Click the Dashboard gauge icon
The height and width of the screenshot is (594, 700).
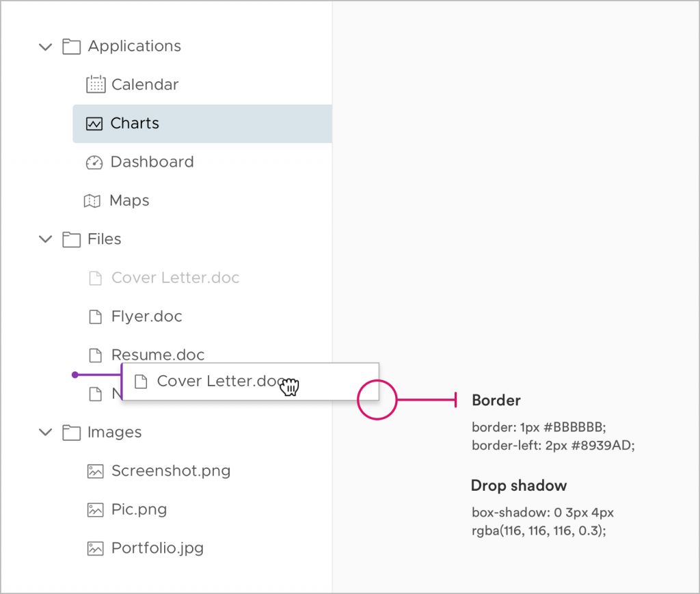click(x=94, y=163)
